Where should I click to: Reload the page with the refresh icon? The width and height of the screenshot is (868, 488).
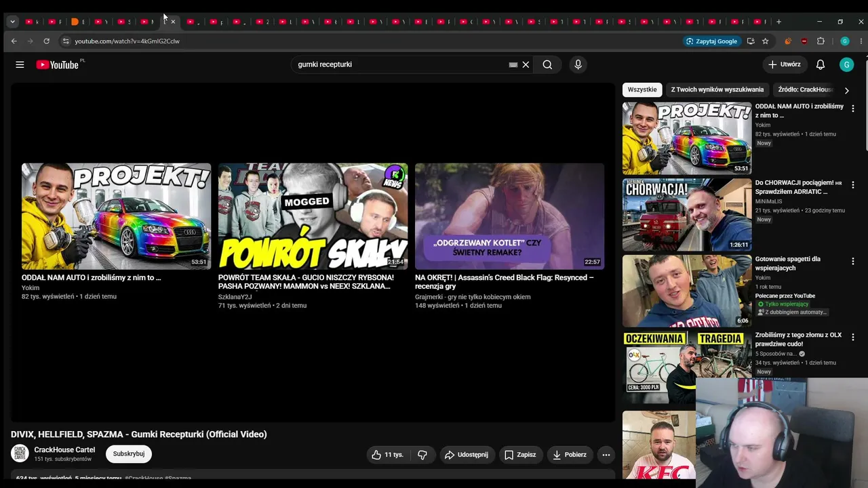coord(46,41)
